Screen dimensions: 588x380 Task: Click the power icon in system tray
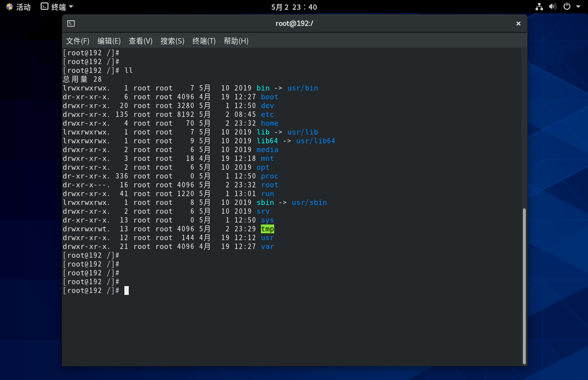pos(567,7)
